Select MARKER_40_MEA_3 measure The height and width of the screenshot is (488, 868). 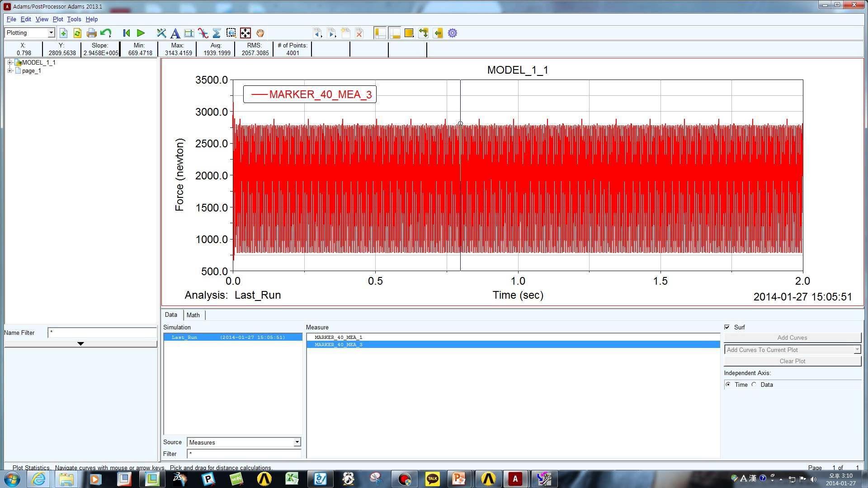514,344
